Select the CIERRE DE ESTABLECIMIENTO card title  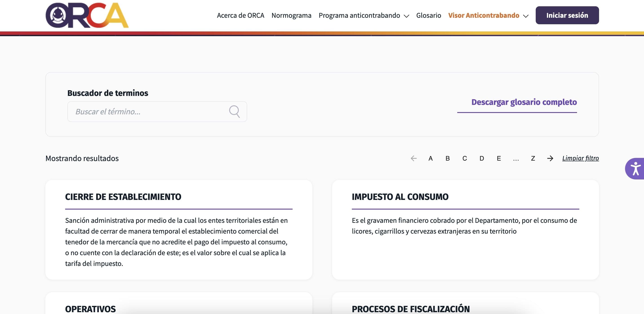click(x=123, y=197)
